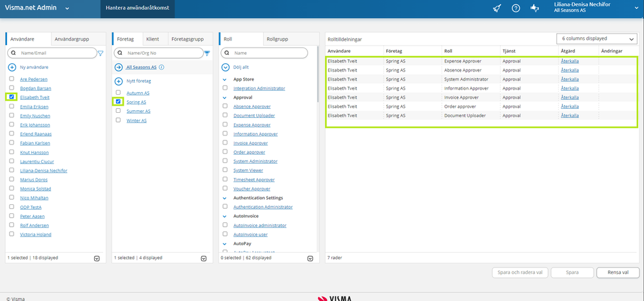Open the Visma.net Admin app dropdown
The width and height of the screenshot is (644, 301).
pos(67,8)
